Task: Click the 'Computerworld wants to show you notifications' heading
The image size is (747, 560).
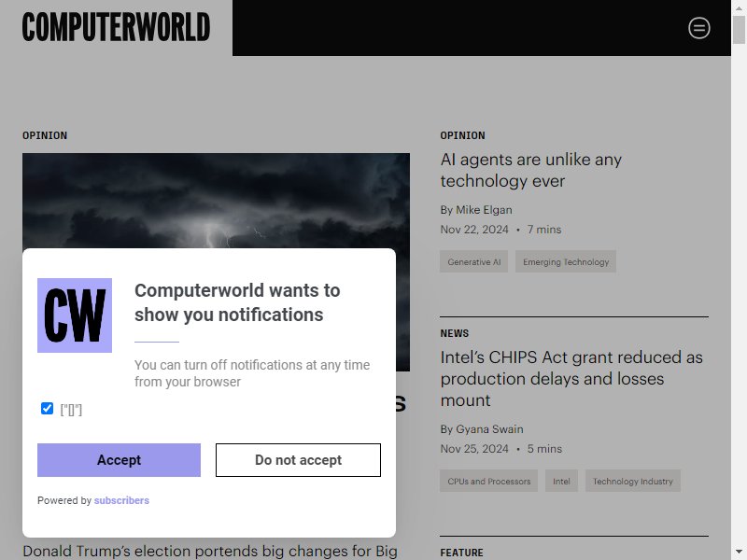Action: click(x=237, y=302)
